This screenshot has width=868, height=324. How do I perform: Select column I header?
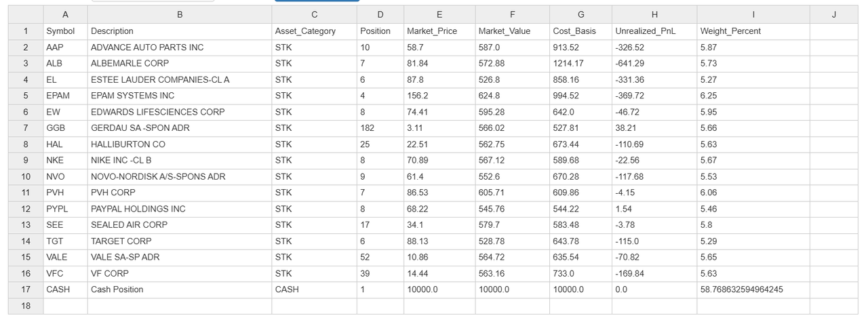pos(753,14)
